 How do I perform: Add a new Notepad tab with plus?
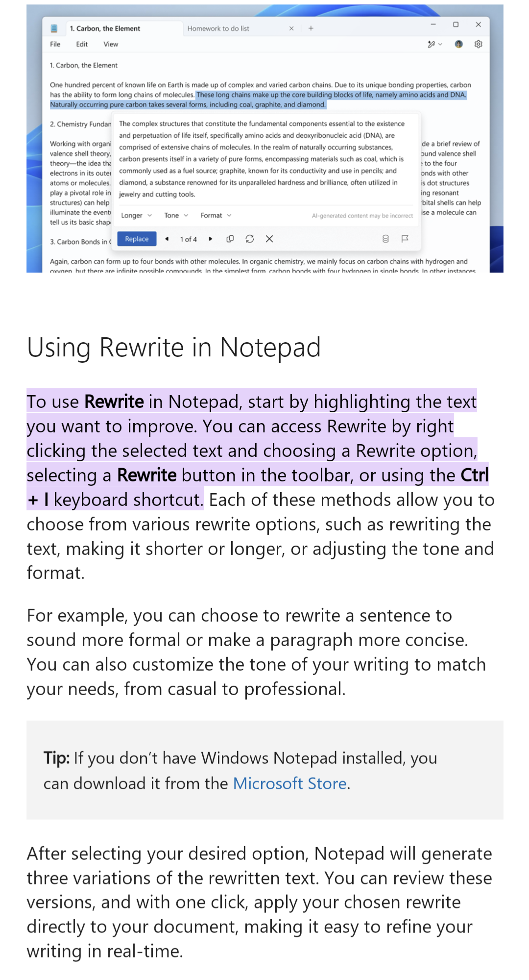tap(311, 28)
